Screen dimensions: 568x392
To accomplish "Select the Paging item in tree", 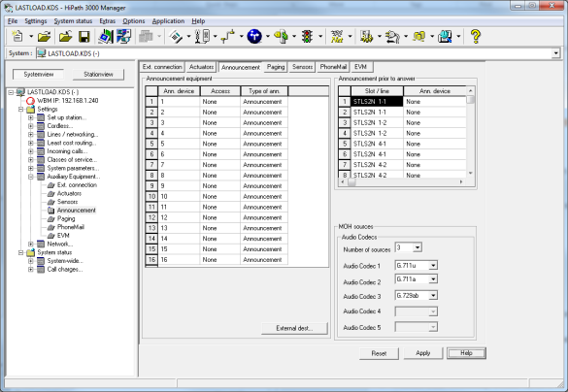I will tap(66, 218).
